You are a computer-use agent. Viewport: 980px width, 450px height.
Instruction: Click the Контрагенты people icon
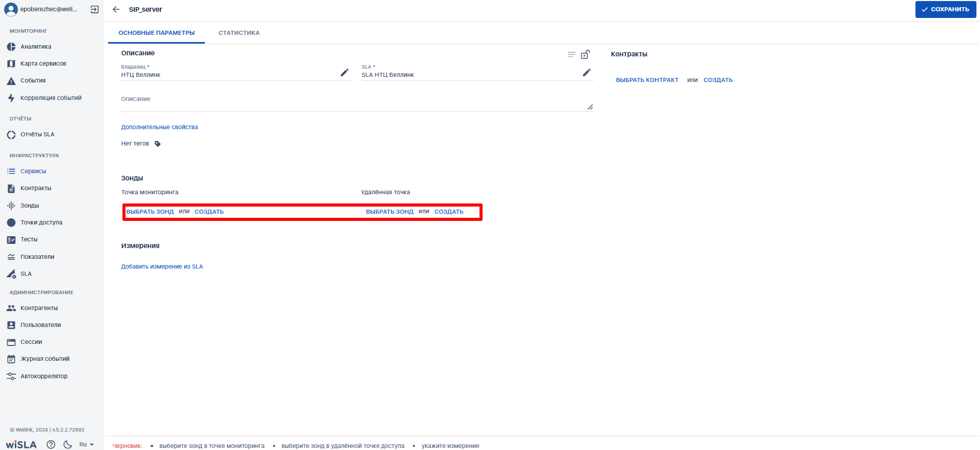click(x=11, y=308)
